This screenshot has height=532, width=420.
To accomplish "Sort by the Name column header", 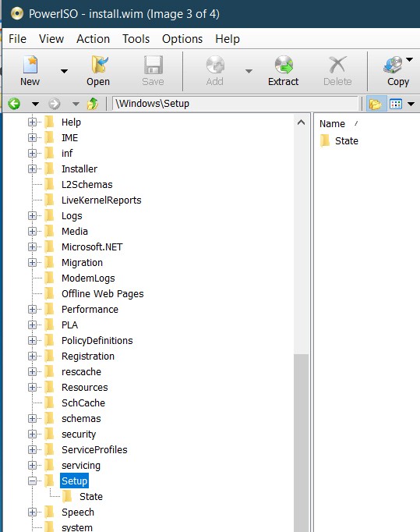I will tap(332, 124).
